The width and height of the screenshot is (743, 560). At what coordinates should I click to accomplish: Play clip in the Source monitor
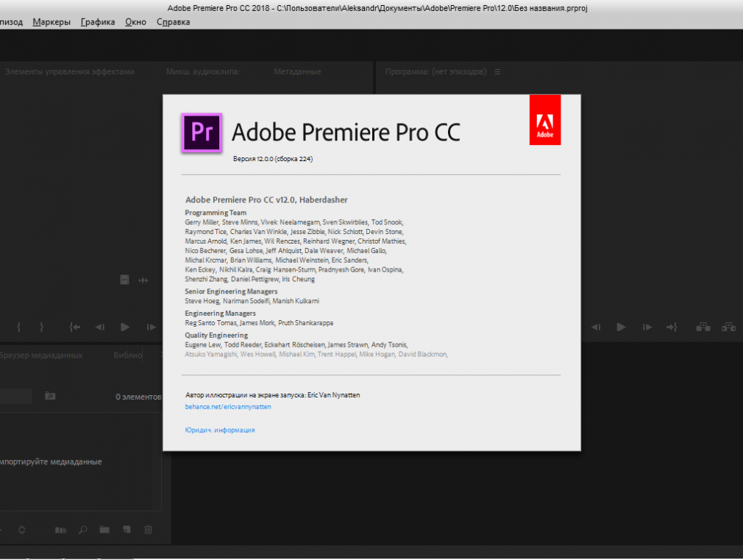[125, 327]
